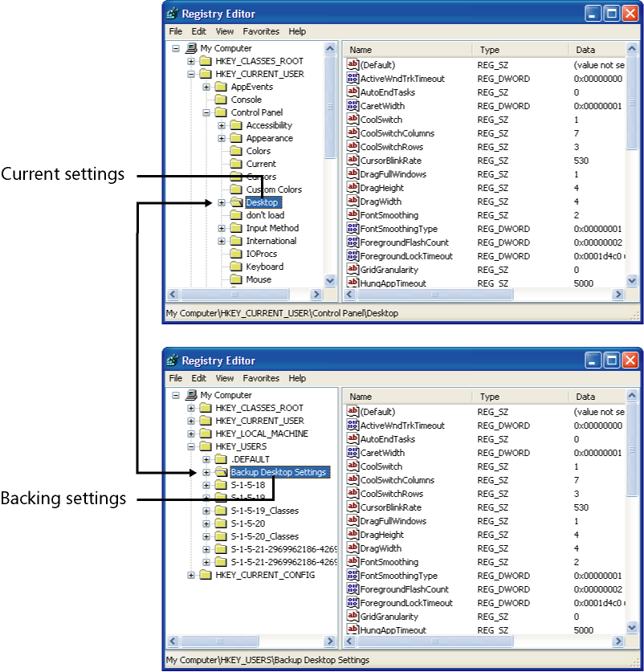Click the Keyboard folder icon in the tree
Screen dimensions: 644x672
(236, 267)
